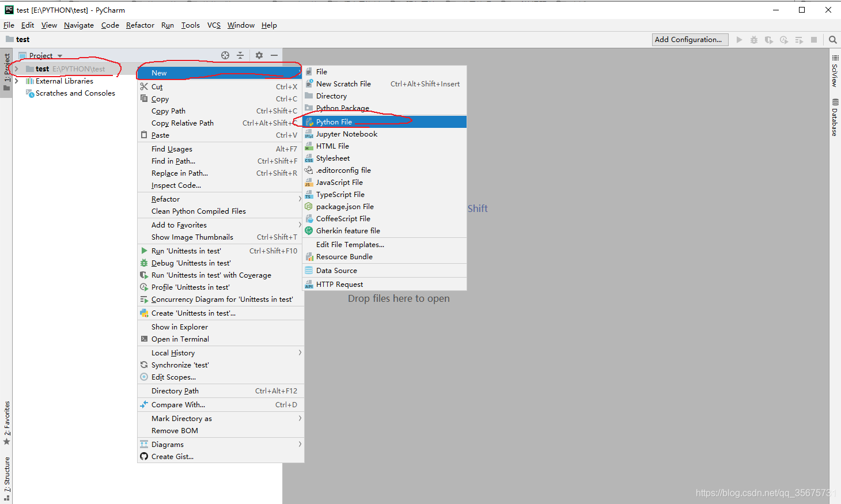Image resolution: width=841 pixels, height=504 pixels.
Task: Click the Debug bug icon in toolbar
Action: coord(754,40)
